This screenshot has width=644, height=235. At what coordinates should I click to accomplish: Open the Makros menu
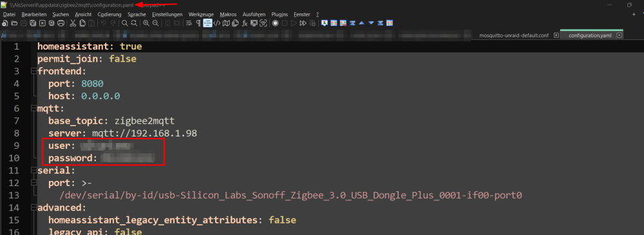pos(228,14)
